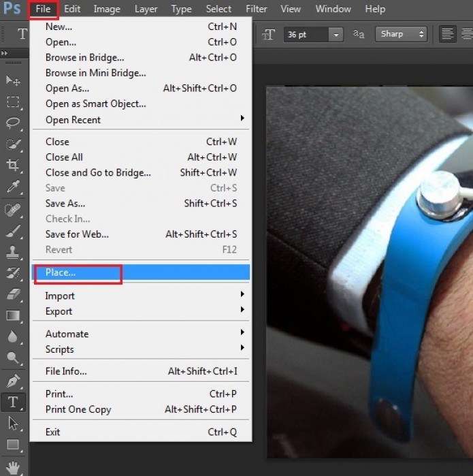The width and height of the screenshot is (473, 476).
Task: Open the Sharp anti-aliasing dropdown
Action: [x=401, y=34]
